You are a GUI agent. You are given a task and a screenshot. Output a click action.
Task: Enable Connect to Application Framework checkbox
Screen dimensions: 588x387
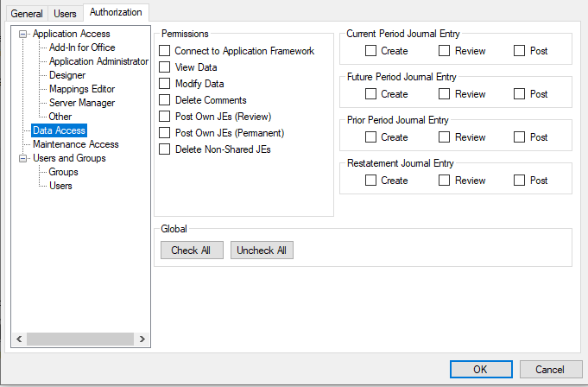[165, 51]
